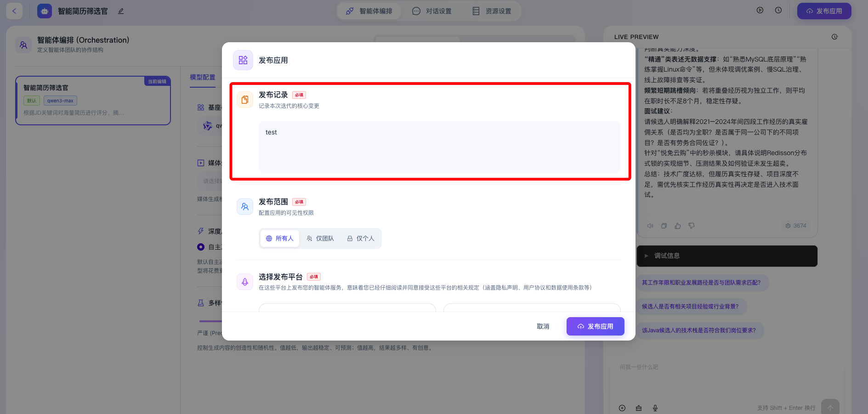Click the pencil icon to rename app

pyautogui.click(x=121, y=11)
